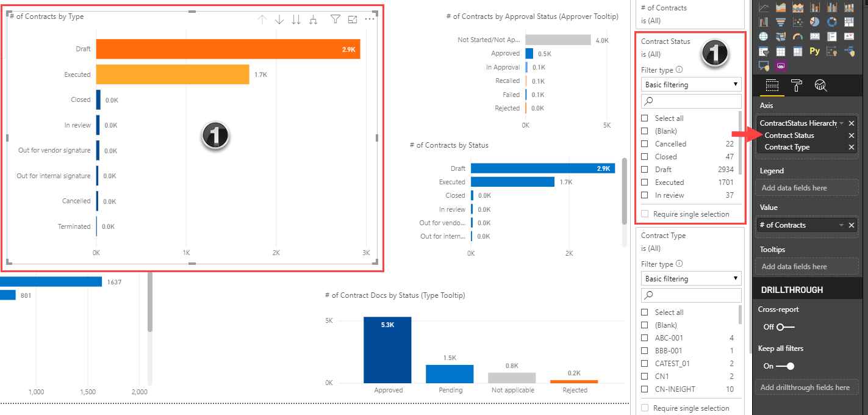Toggle Keep all filters switch

[786, 366]
